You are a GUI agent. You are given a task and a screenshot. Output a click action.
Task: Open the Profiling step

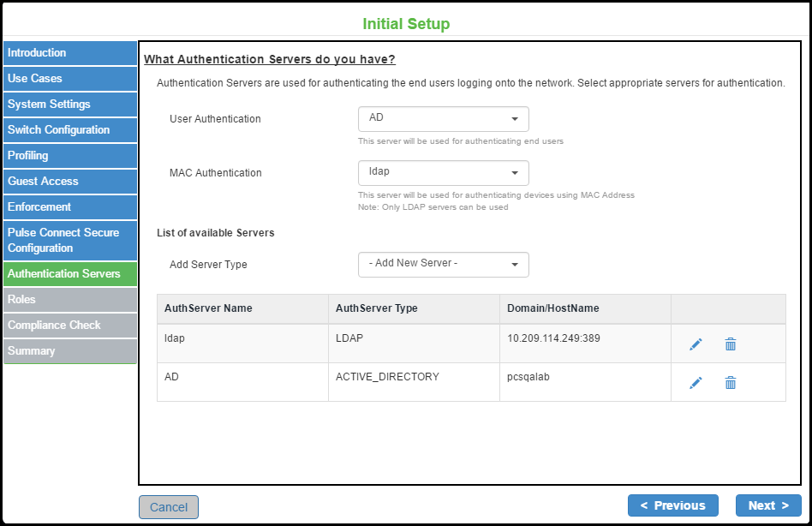69,156
